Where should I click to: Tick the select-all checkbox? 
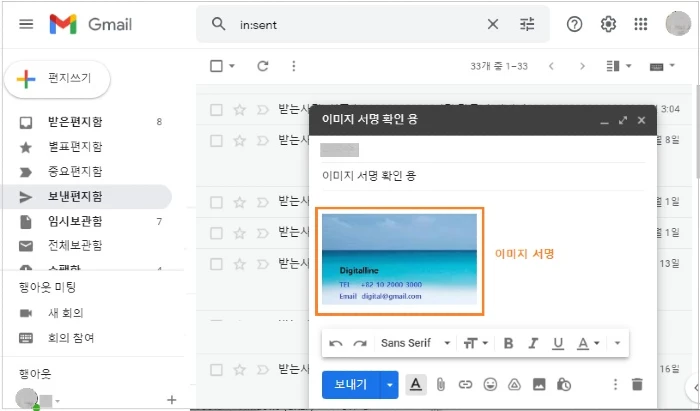(217, 66)
